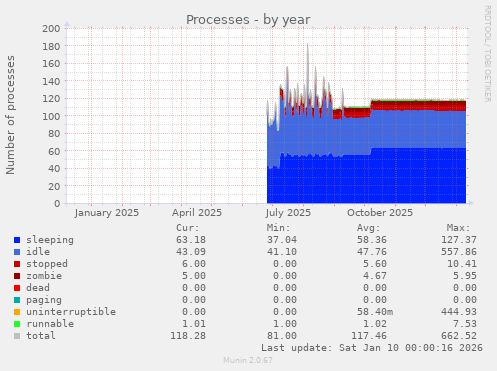Image resolution: width=497 pixels, height=371 pixels.
Task: Click the idle legend color swatch
Action: coord(17,252)
